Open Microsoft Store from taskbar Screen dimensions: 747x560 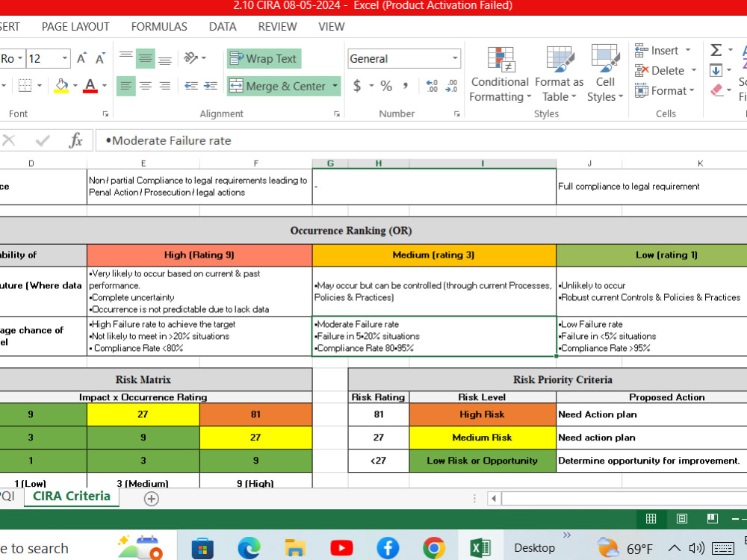(x=203, y=547)
